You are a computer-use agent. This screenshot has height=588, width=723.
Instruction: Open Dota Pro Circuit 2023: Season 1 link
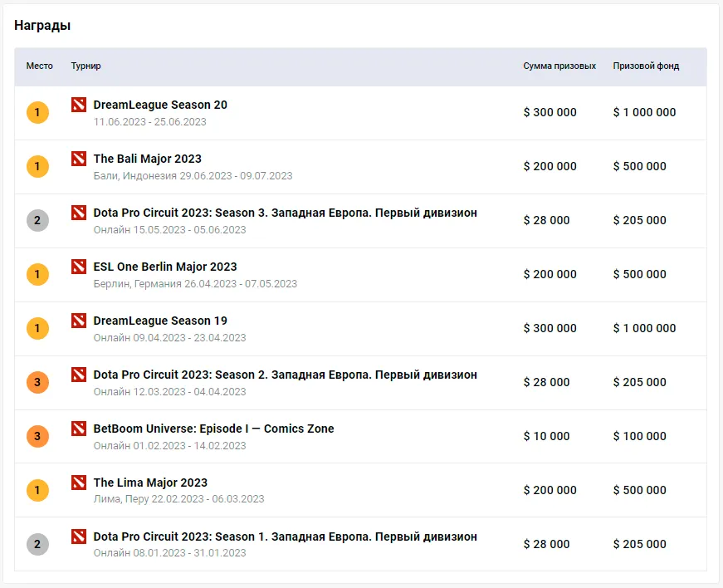point(285,537)
